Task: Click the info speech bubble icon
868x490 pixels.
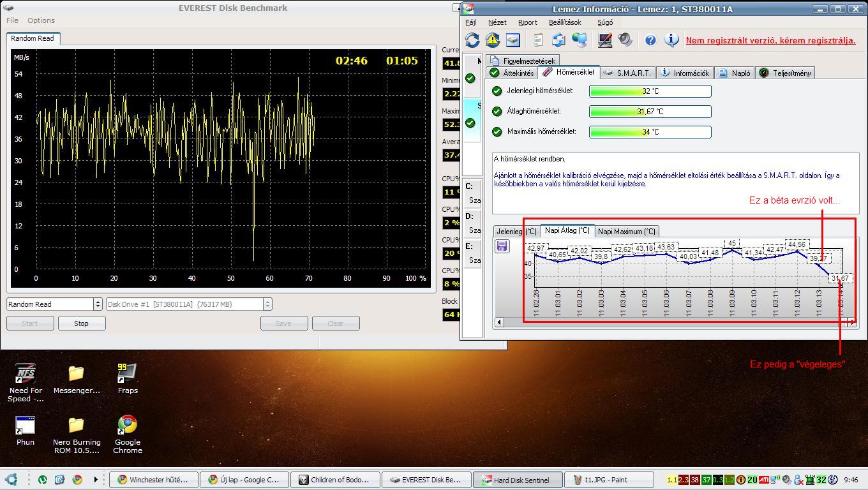Action: 671,40
